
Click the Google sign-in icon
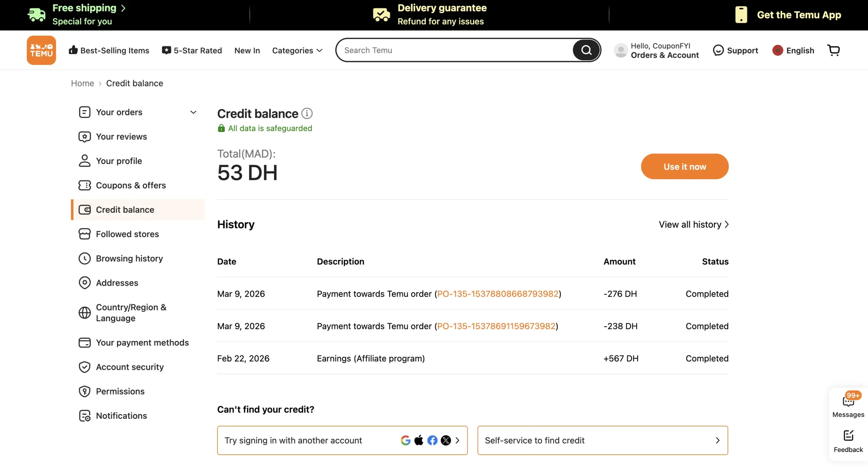(x=406, y=440)
